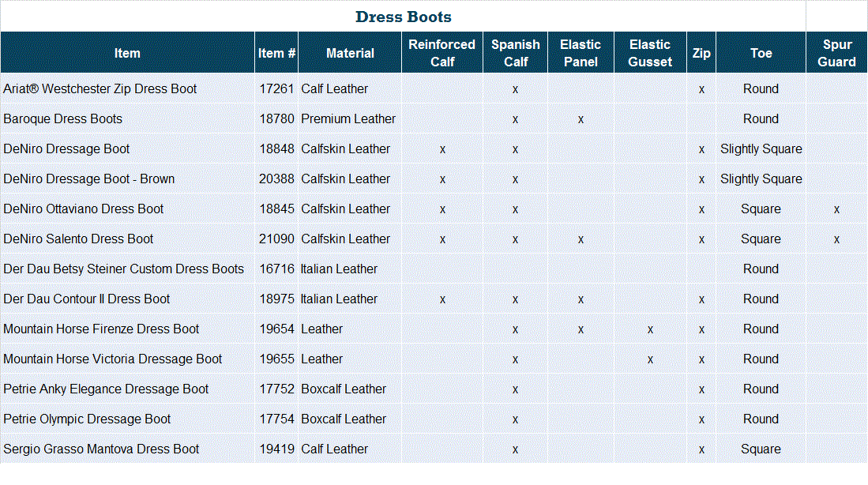
Task: Click the Toe column header
Action: [x=761, y=53]
